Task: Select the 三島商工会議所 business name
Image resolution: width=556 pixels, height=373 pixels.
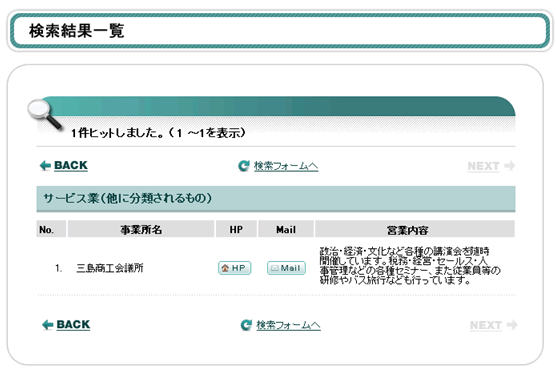Action: pos(110,268)
